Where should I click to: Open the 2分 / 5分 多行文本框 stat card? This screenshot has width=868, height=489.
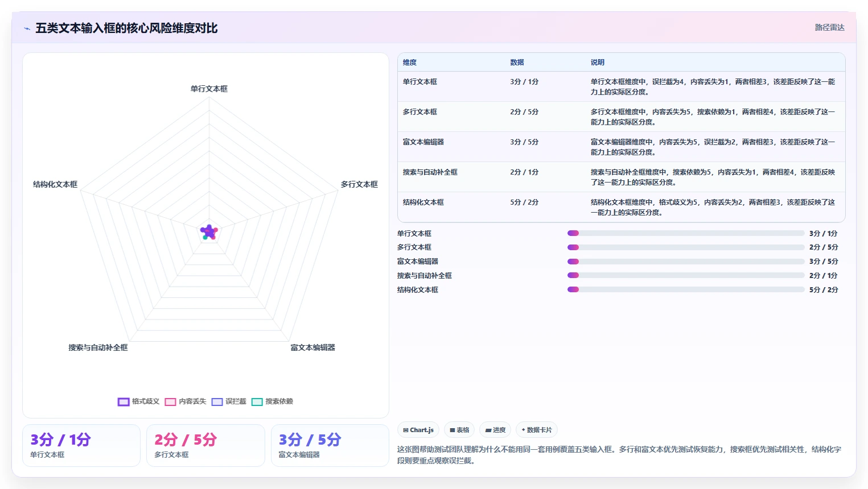click(x=205, y=445)
